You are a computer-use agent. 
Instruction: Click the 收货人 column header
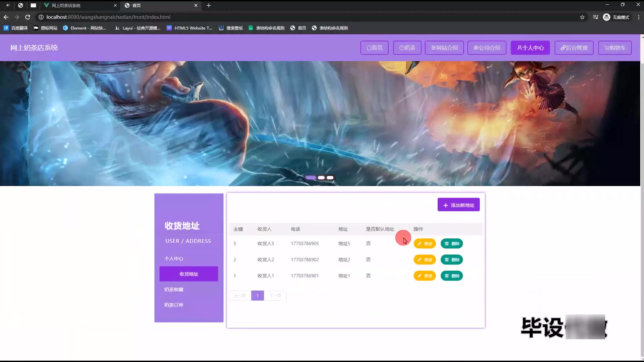tap(264, 229)
